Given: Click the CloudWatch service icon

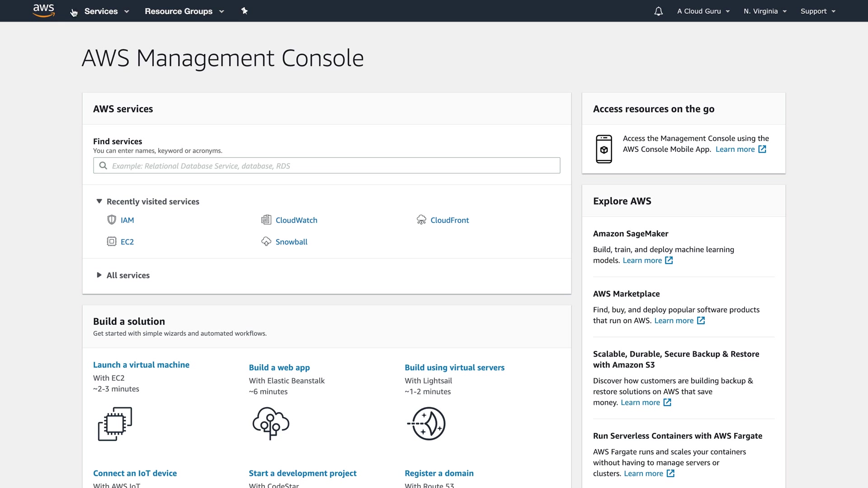Looking at the screenshot, I should 266,220.
